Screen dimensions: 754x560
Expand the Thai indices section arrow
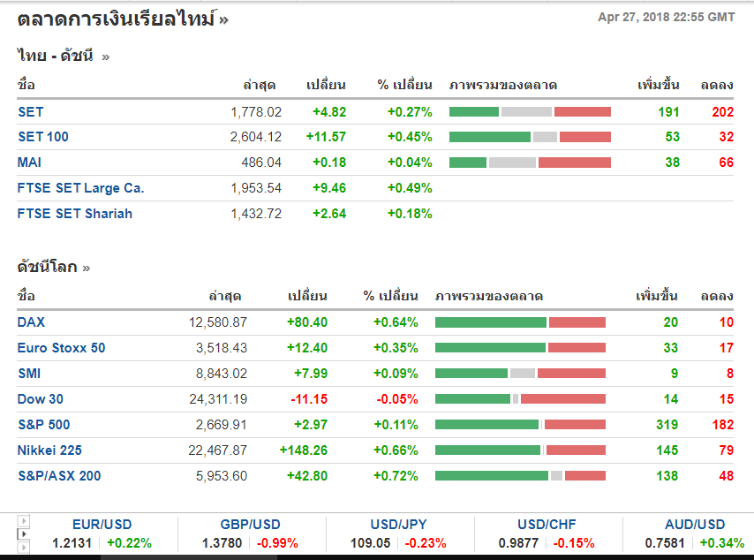(x=106, y=57)
